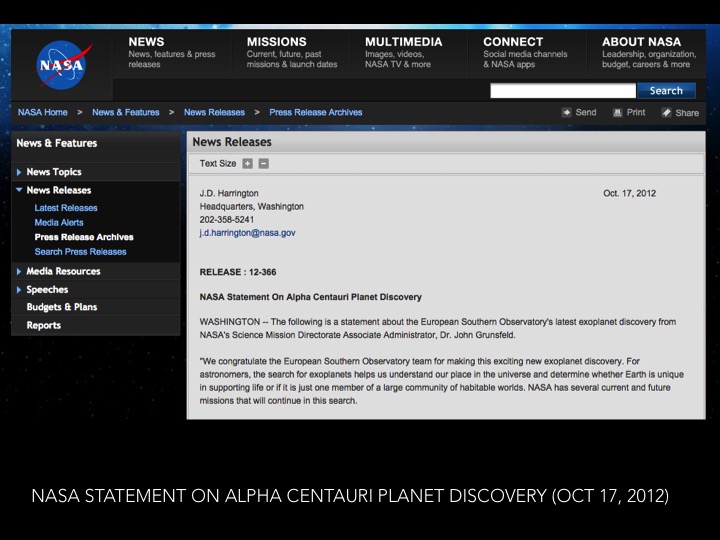720x540 pixels.
Task: Click the Search button
Action: coord(666,91)
